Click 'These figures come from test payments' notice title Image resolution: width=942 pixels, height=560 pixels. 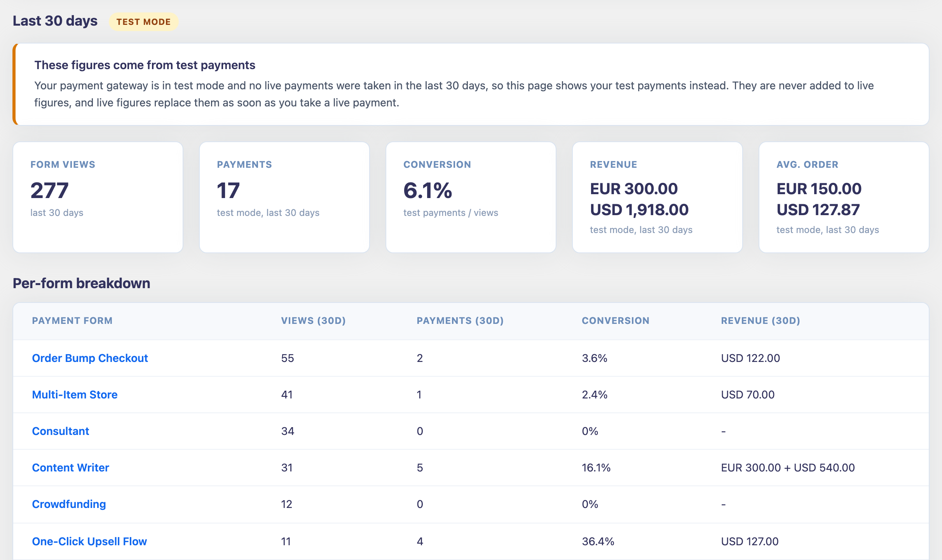tap(145, 65)
